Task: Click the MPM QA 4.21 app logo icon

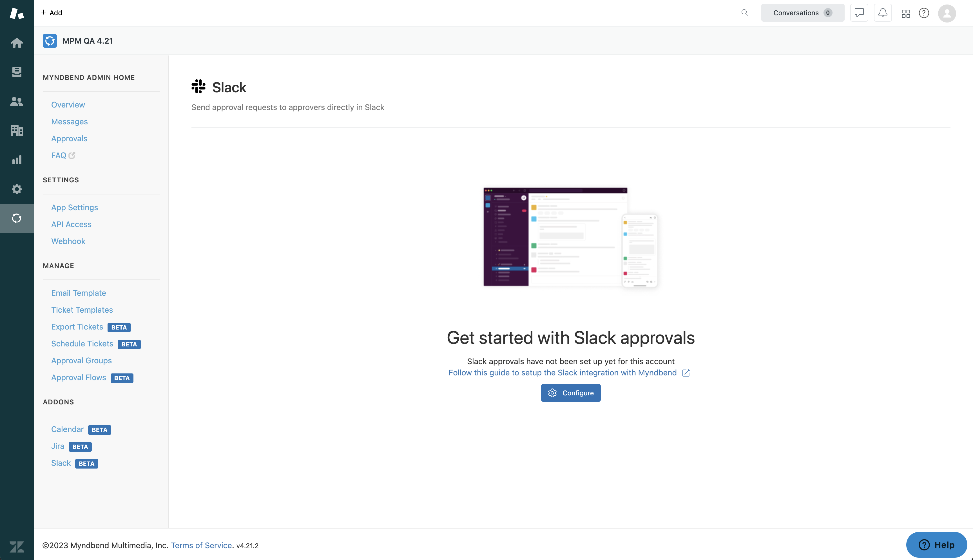Action: click(x=50, y=41)
